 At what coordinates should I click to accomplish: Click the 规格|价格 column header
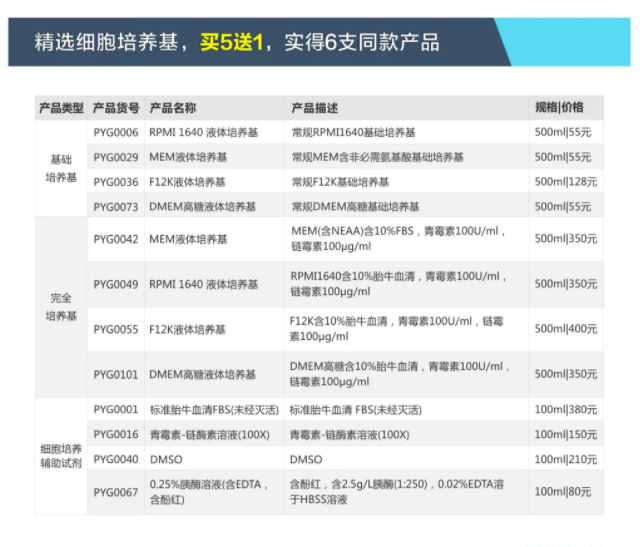(x=559, y=107)
